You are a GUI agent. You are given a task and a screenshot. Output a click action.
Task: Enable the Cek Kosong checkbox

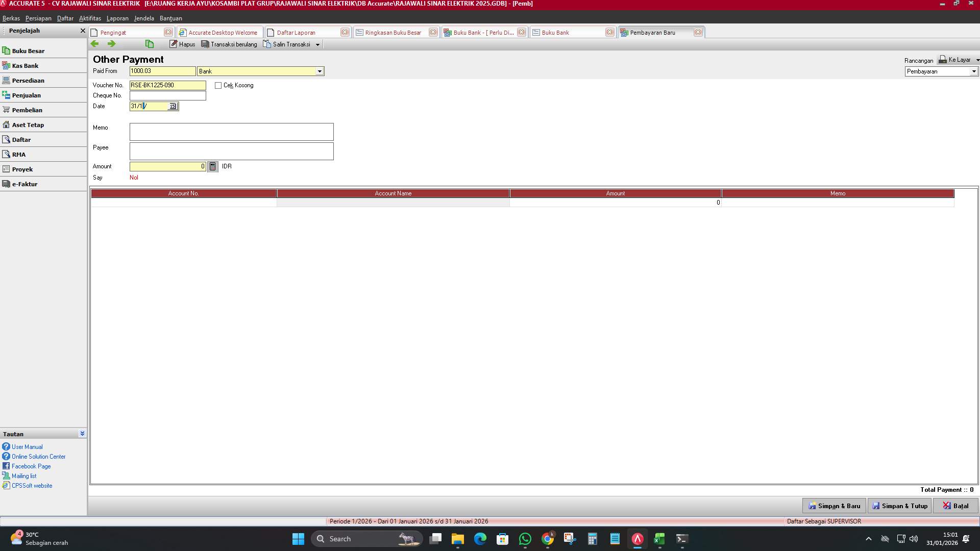tap(218, 85)
